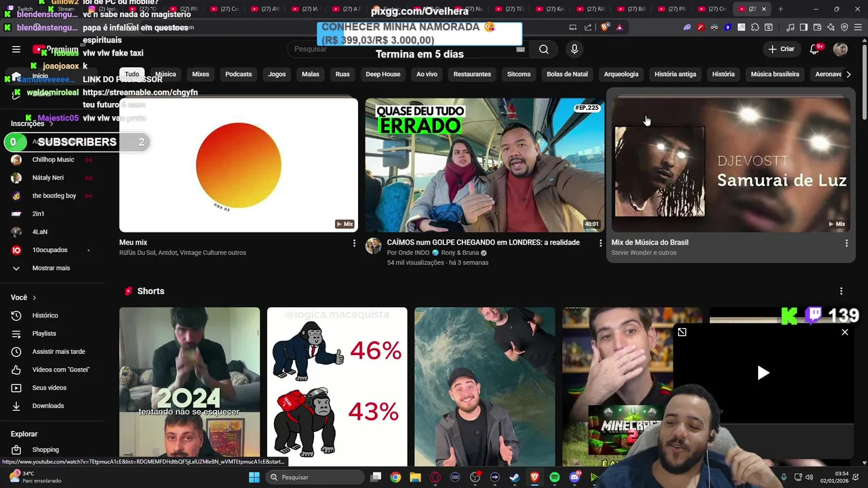Open the browser extensions puzzle icon
Image resolution: width=868 pixels, height=488 pixels.
[x=755, y=27]
